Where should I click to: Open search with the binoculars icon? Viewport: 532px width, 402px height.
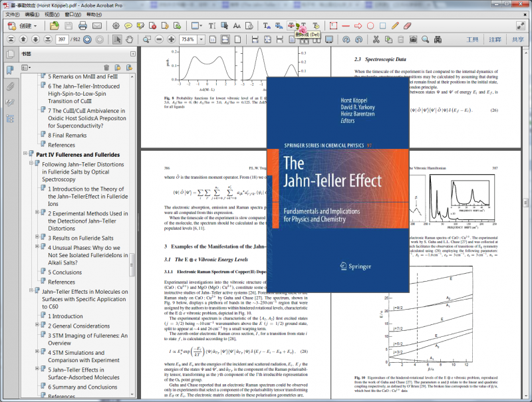438,39
